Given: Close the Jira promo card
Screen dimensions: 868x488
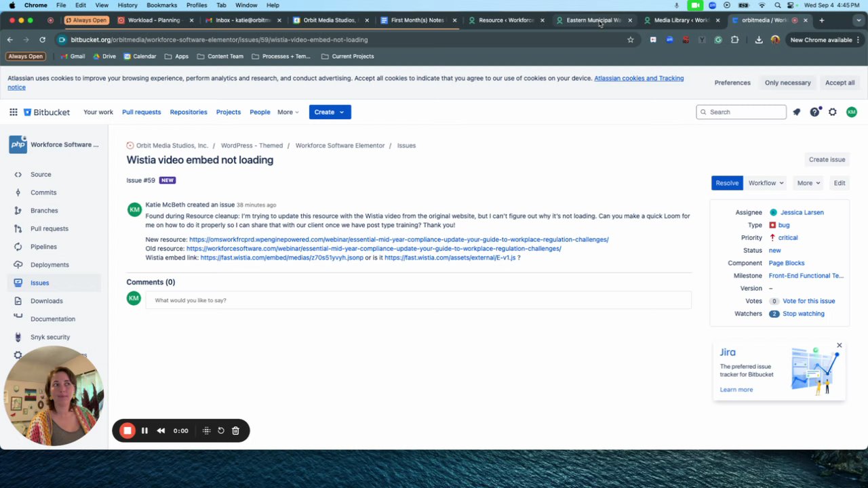Looking at the screenshot, I should tap(840, 346).
